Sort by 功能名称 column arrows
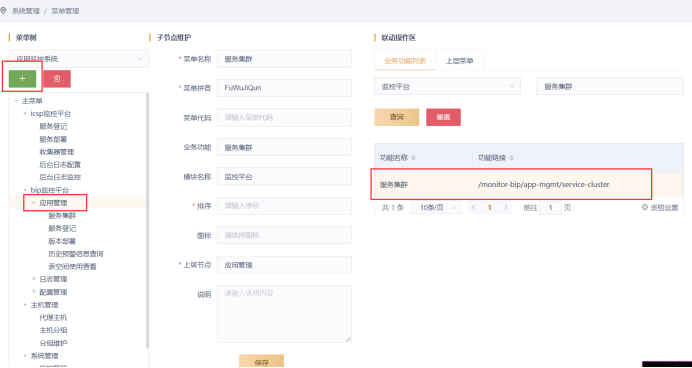The image size is (692, 368). 413,158
